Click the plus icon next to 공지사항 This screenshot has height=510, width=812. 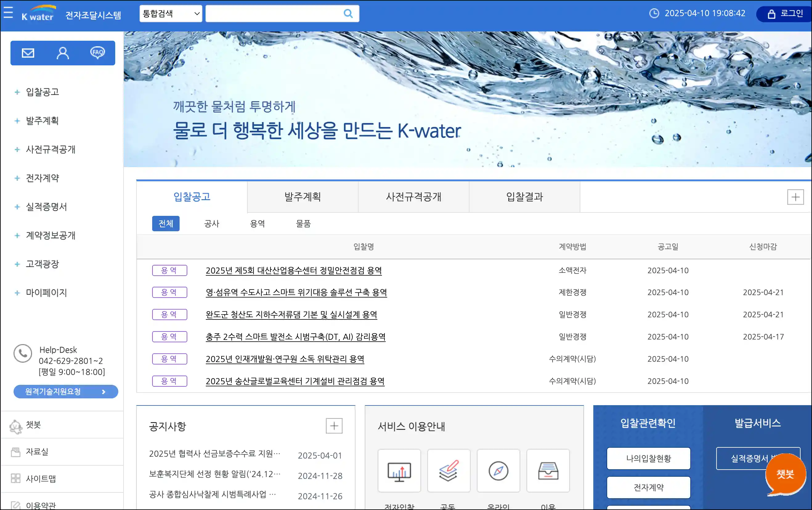click(334, 426)
